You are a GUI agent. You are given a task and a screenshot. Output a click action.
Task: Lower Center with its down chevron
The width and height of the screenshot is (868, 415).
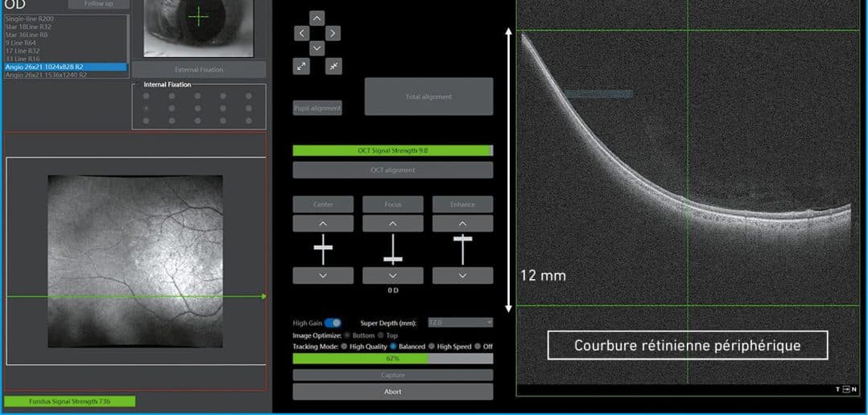pyautogui.click(x=324, y=275)
